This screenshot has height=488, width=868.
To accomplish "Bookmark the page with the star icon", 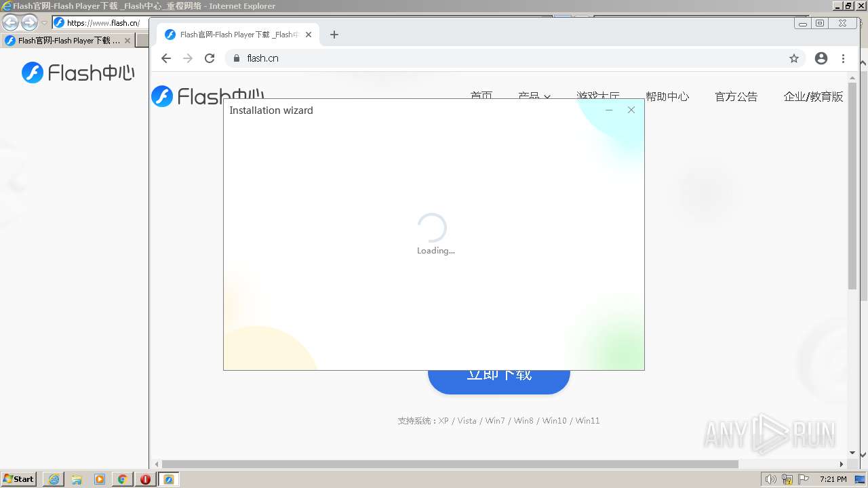I will (794, 58).
